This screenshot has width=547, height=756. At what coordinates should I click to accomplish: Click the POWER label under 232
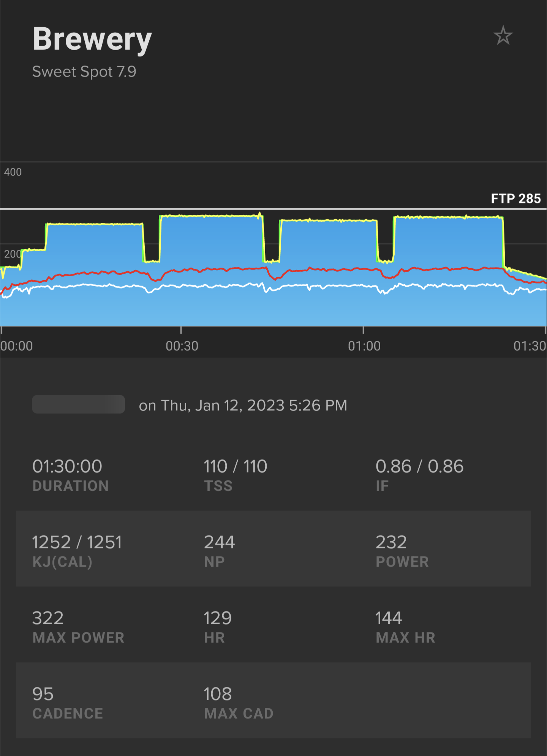coord(402,562)
